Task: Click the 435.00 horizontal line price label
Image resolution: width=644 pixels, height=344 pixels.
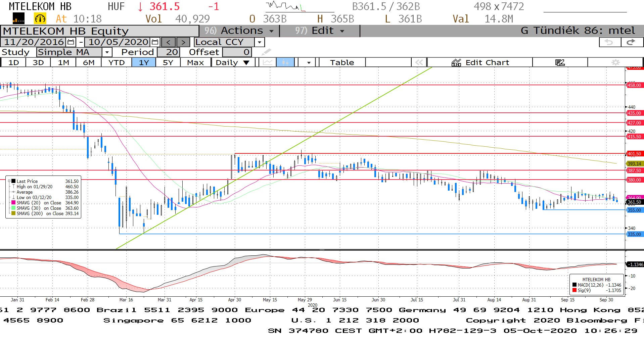Action: [635, 113]
